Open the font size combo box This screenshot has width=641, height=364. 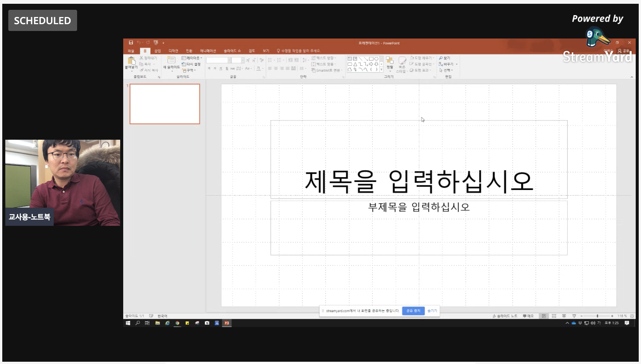[x=238, y=60]
